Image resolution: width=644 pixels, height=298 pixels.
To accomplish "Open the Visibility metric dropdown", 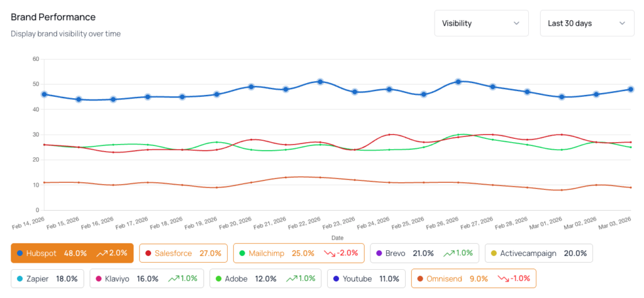I will click(x=481, y=23).
